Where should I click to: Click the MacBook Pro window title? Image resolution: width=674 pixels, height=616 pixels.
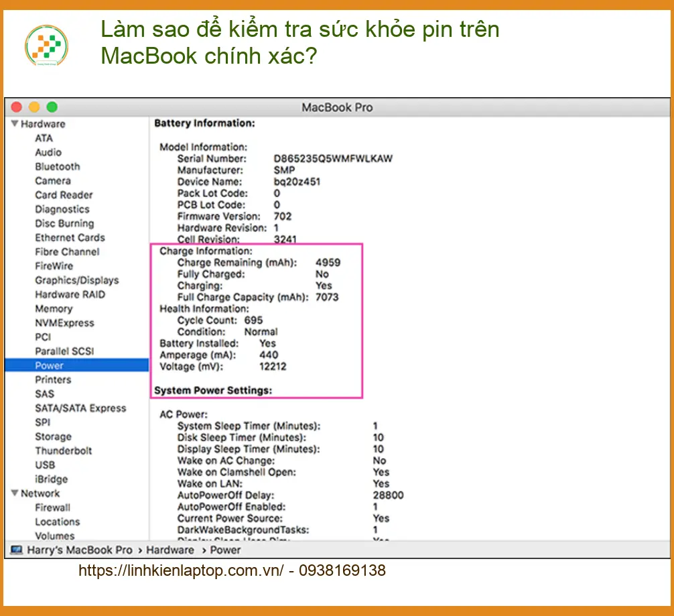coord(337,107)
